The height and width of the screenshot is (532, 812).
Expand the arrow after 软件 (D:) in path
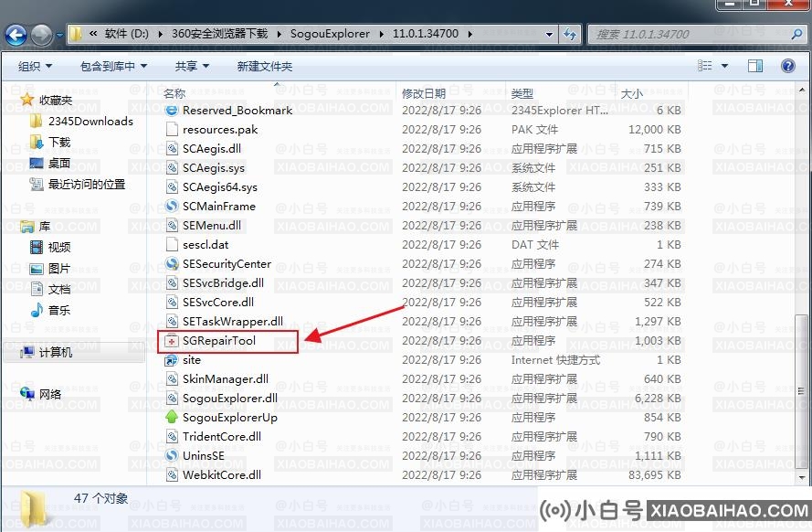click(160, 34)
